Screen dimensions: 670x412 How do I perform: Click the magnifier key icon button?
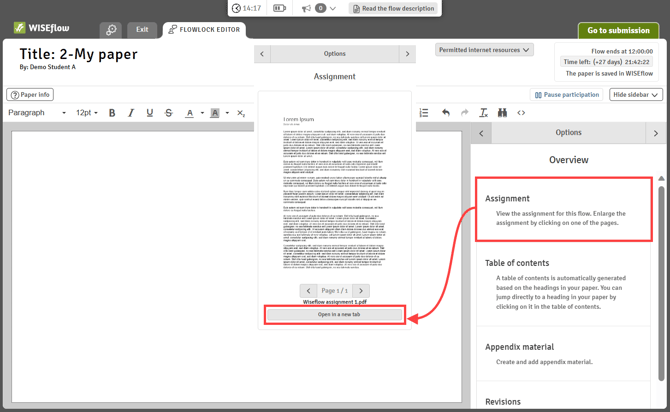click(111, 30)
